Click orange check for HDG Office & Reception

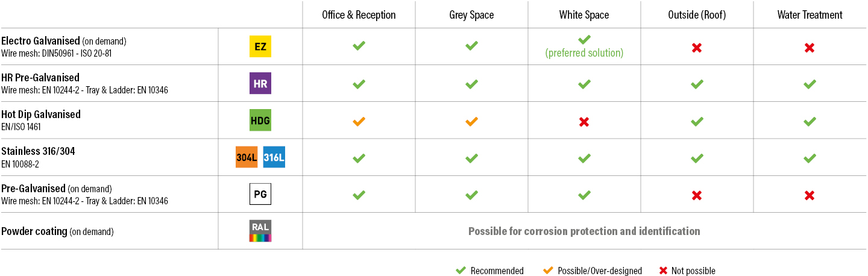pyautogui.click(x=359, y=121)
